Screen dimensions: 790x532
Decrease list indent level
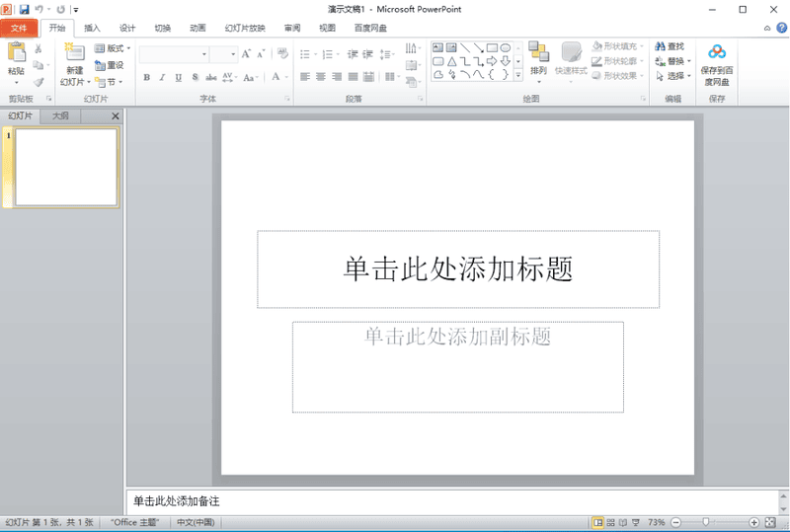pyautogui.click(x=353, y=54)
